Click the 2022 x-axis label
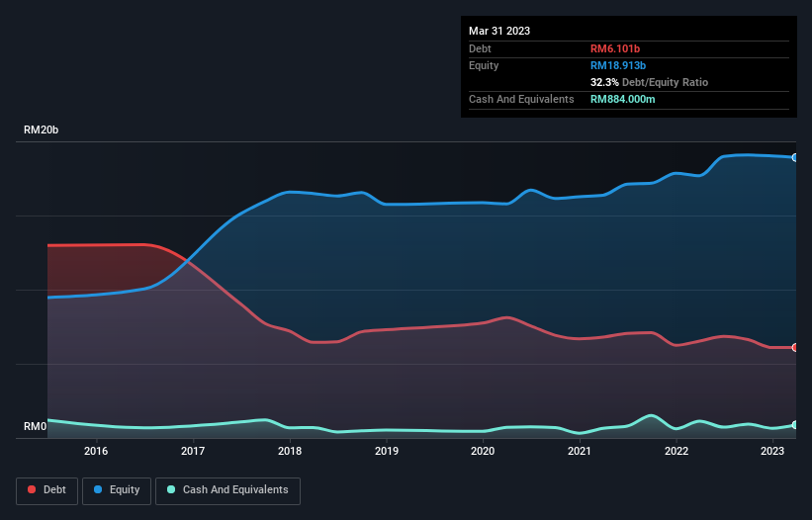 (677, 451)
